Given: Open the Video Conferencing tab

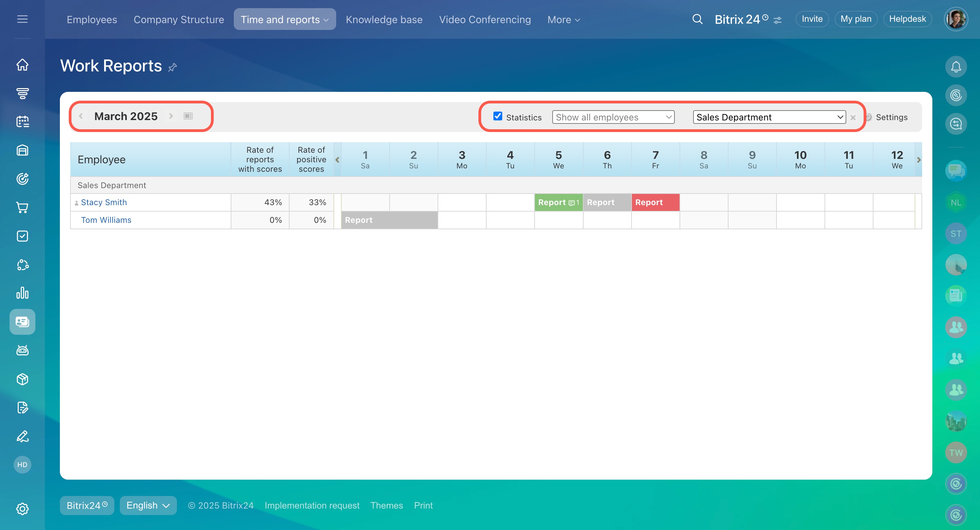Looking at the screenshot, I should (x=485, y=19).
